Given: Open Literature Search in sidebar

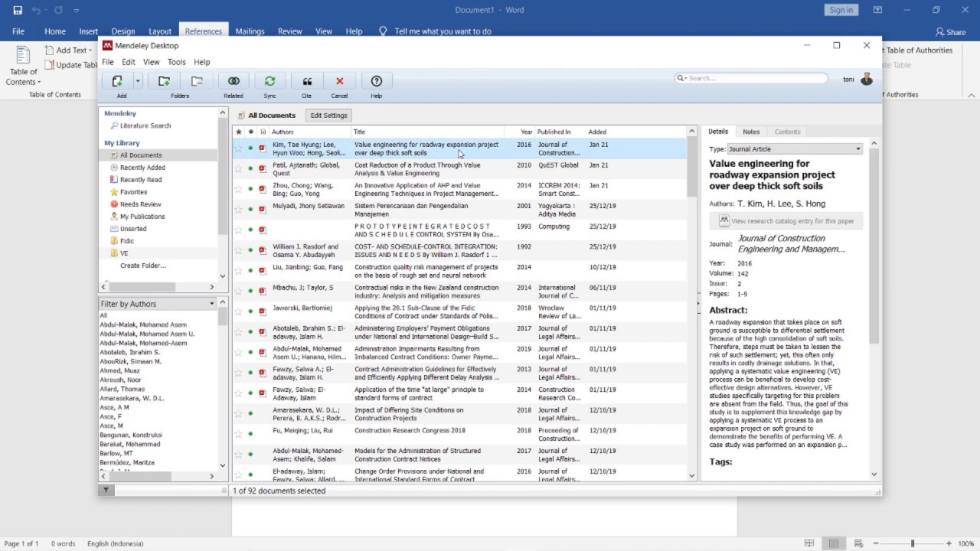Looking at the screenshot, I should pos(145,126).
